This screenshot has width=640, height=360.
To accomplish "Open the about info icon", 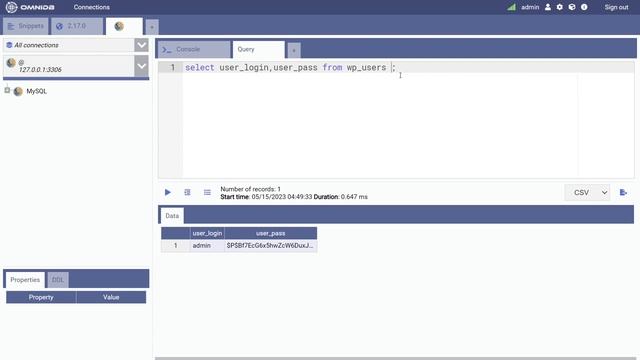I will (x=584, y=7).
